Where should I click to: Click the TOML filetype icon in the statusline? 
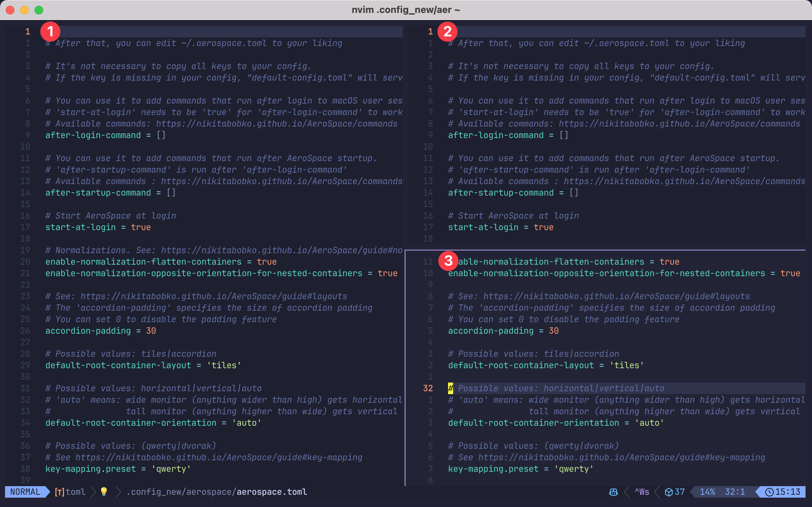60,492
